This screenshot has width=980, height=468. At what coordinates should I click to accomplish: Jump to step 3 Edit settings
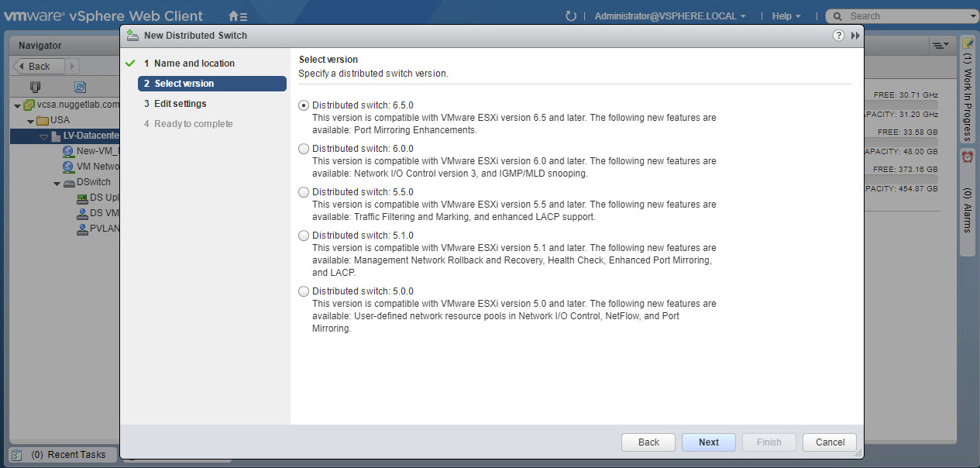tap(180, 104)
